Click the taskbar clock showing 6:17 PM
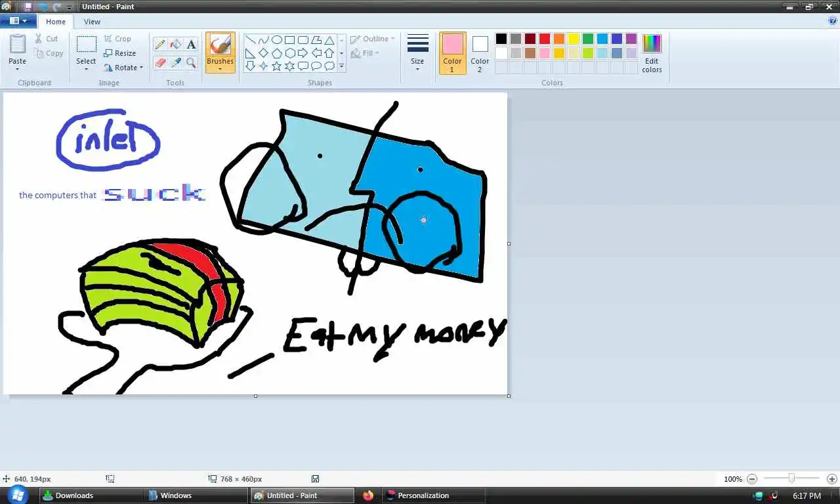The height and width of the screenshot is (504, 840). coord(807,495)
